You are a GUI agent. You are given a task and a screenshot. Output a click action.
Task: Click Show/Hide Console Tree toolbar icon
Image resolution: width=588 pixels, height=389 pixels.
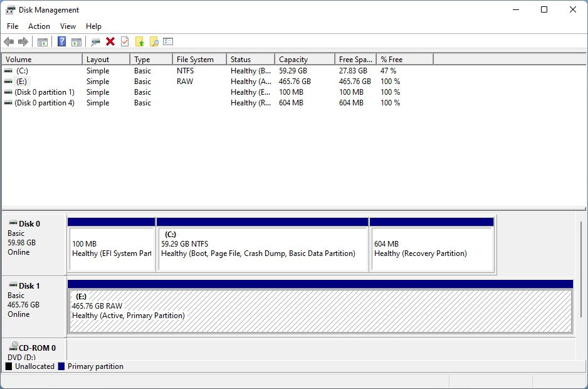point(43,42)
